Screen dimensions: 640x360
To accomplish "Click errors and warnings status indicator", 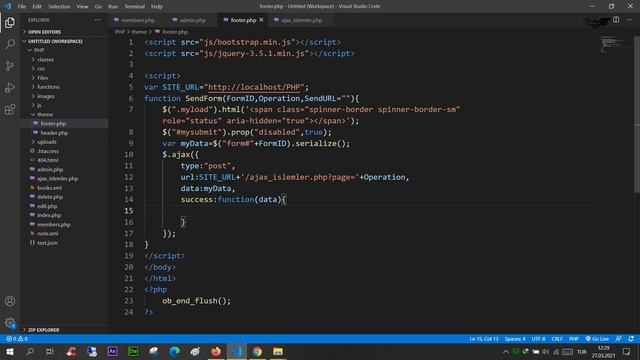I will click(17, 339).
